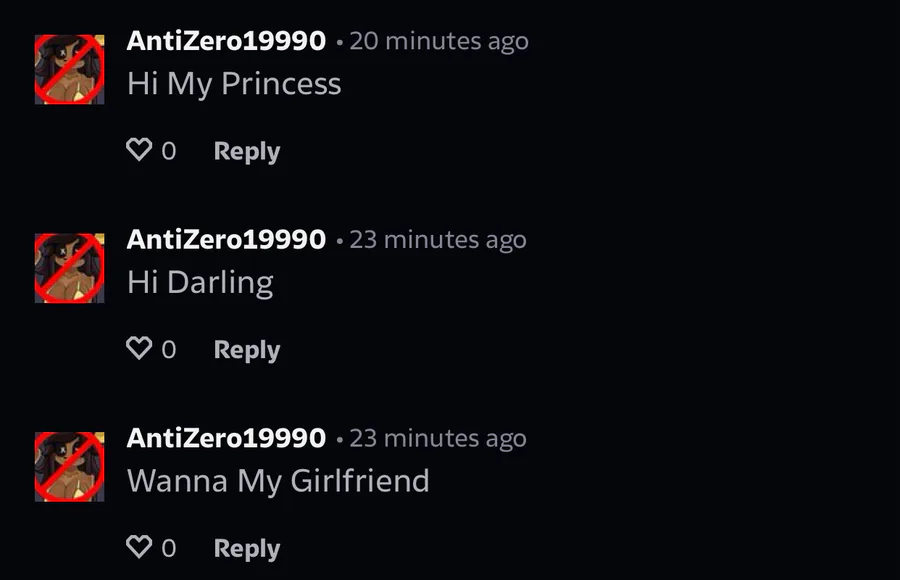The width and height of the screenshot is (900, 580).
Task: Click the profile picture next to "Hi Darling"
Action: click(x=69, y=268)
